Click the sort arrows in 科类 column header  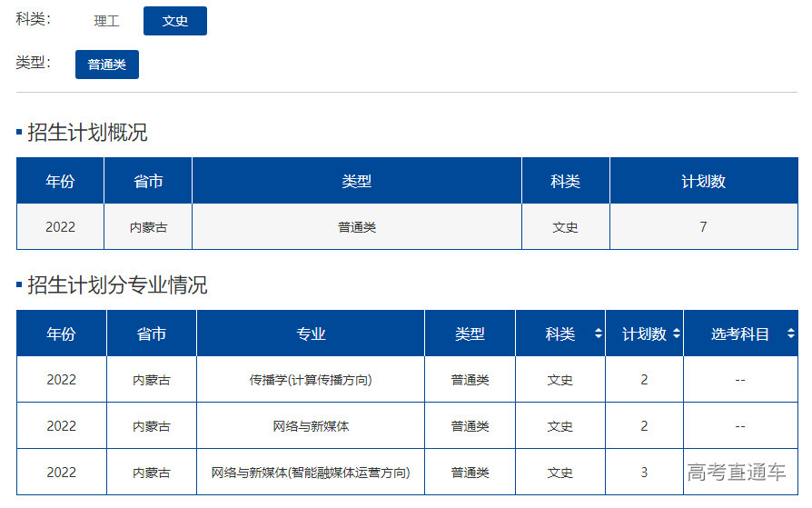click(598, 334)
